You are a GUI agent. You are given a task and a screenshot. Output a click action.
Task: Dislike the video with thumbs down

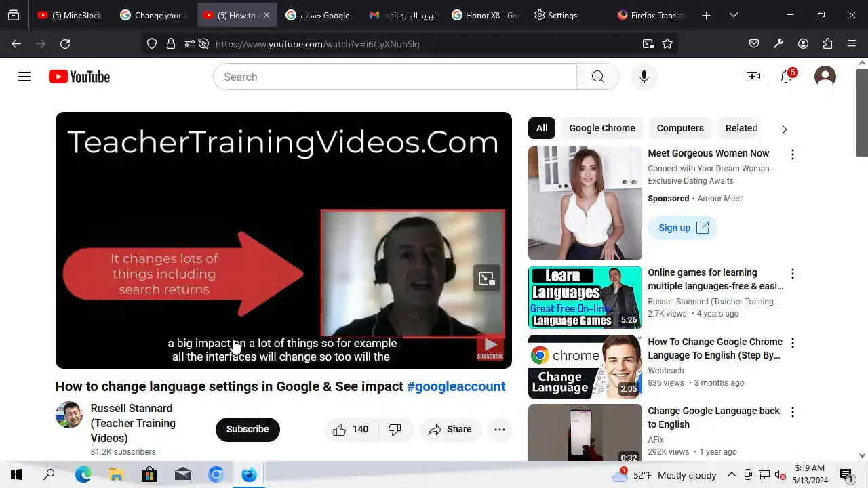click(395, 429)
